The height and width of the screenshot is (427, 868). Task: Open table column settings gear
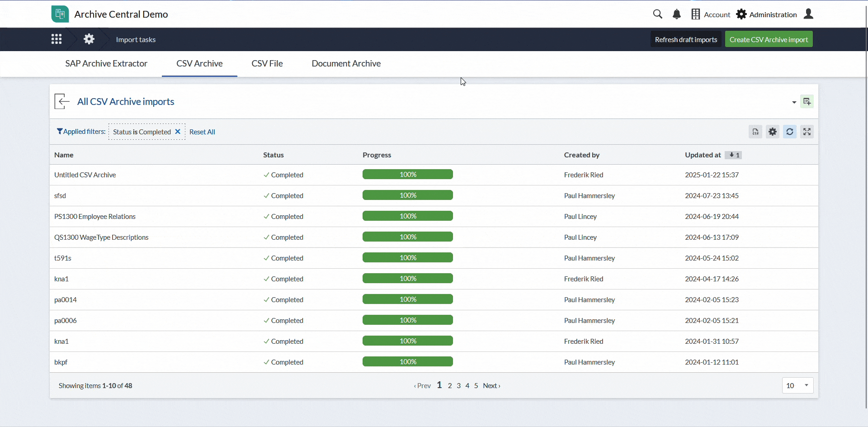773,132
